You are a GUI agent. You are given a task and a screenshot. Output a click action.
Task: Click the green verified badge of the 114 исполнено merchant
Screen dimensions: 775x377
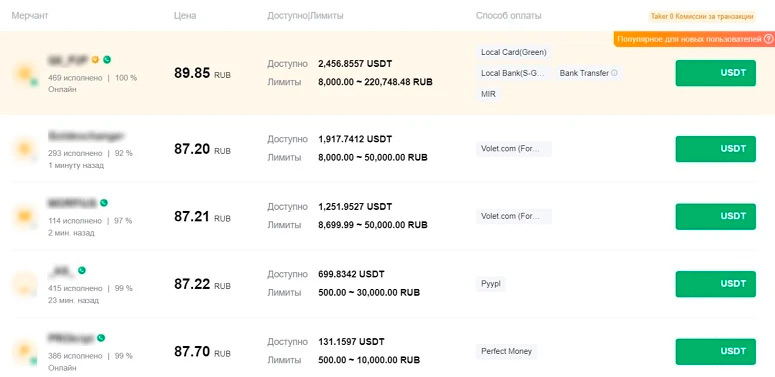tap(104, 203)
